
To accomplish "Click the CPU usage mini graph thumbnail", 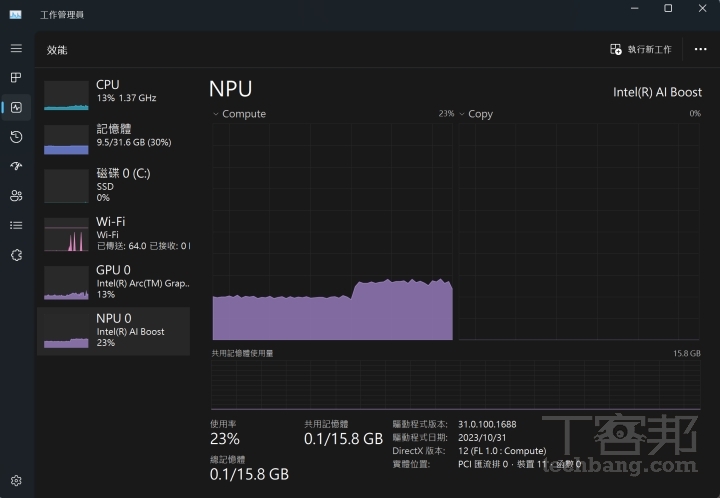I will click(66, 95).
